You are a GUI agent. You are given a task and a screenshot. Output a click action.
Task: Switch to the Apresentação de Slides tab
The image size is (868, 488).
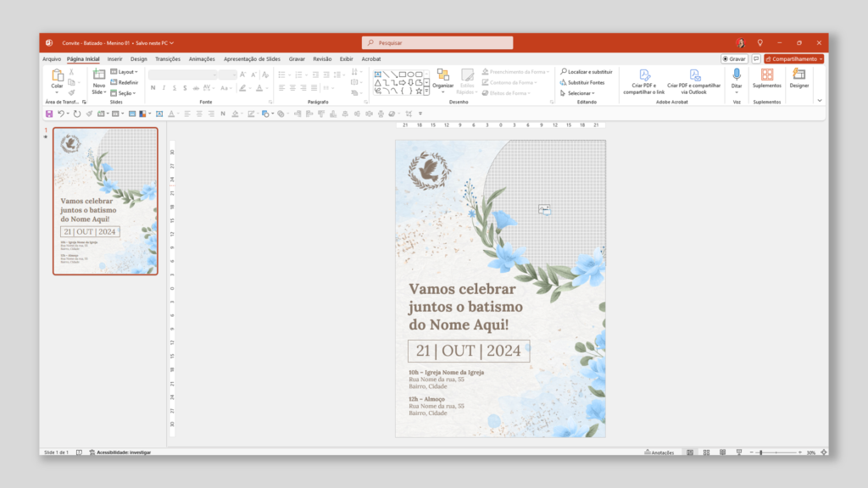tap(252, 58)
